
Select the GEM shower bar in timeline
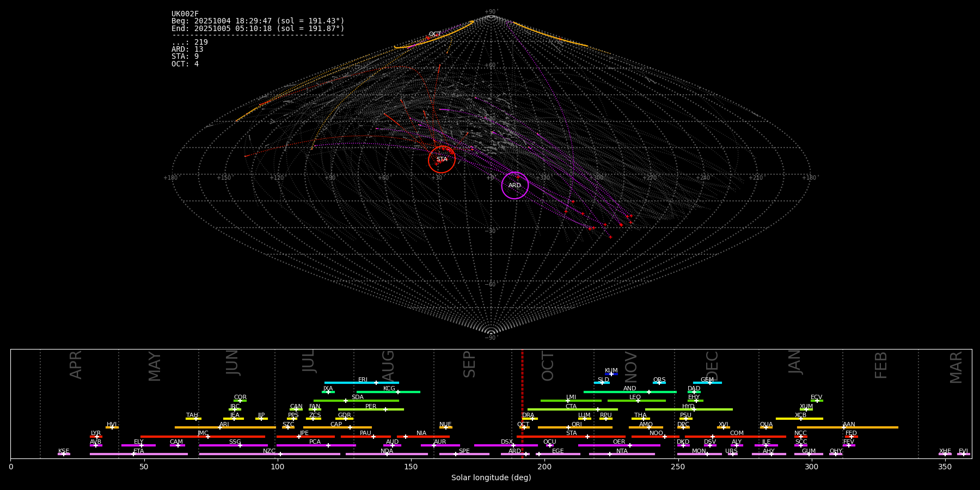(707, 383)
